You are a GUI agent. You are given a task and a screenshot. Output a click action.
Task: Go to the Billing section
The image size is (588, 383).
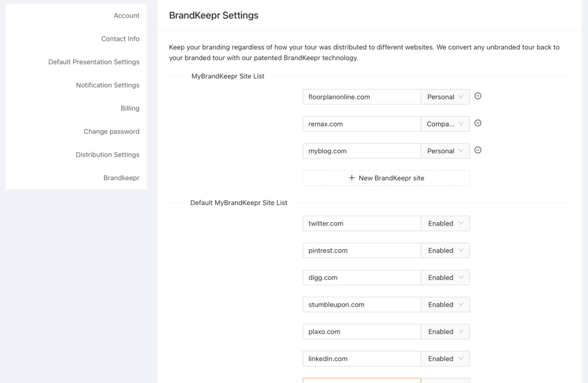[x=130, y=108]
